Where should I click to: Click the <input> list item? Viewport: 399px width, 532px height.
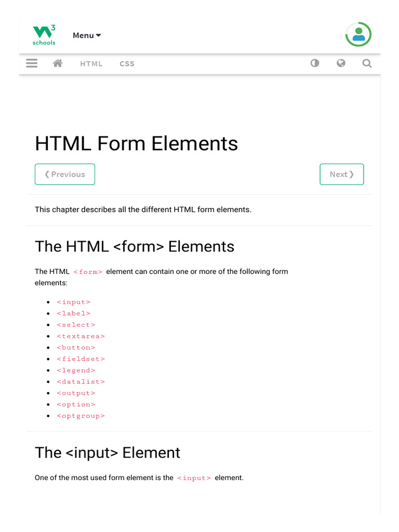click(73, 302)
